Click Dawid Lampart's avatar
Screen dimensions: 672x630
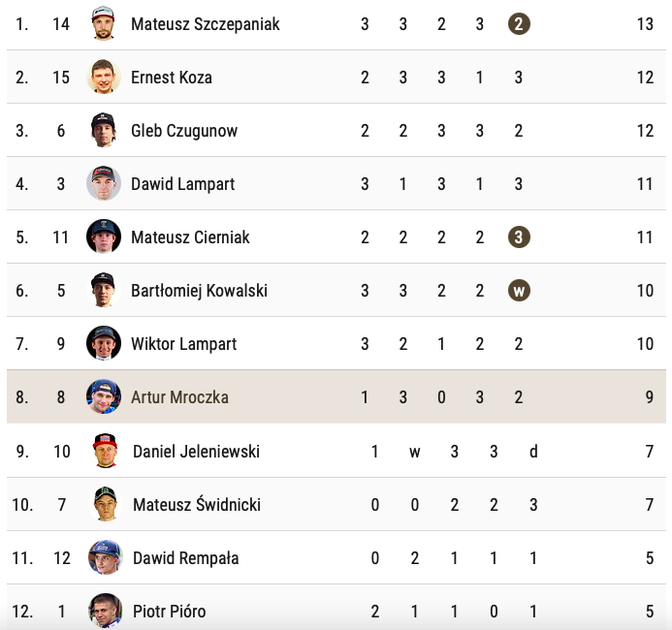tap(104, 183)
